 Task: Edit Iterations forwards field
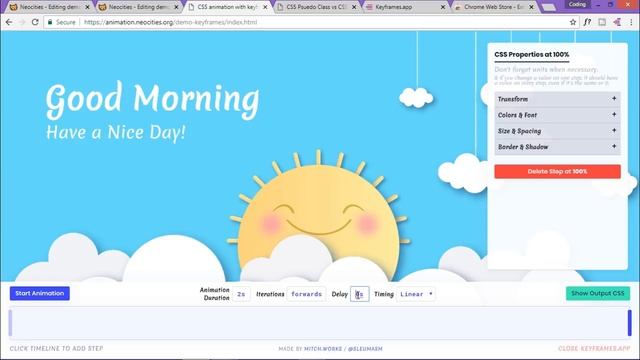coord(307,294)
